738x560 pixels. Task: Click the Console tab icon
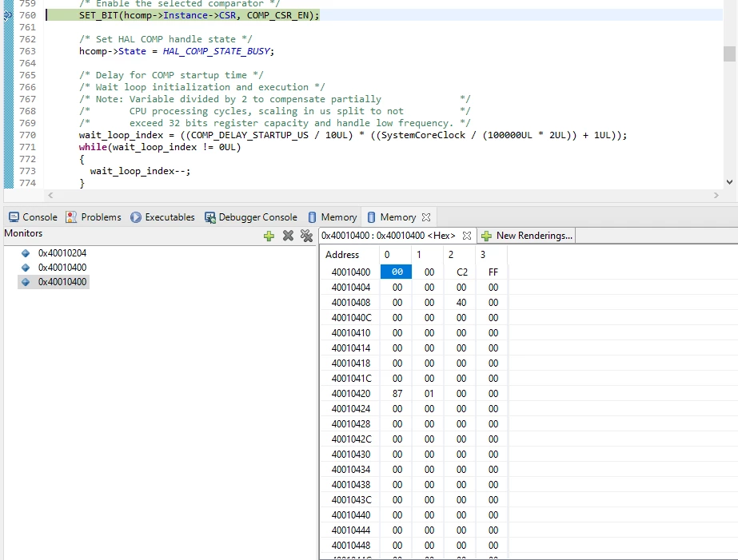tap(14, 217)
